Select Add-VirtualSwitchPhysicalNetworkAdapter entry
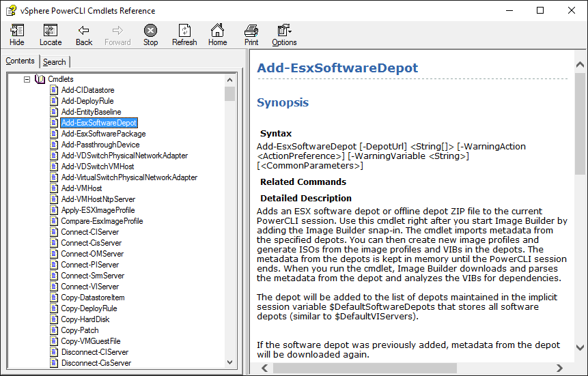588x376 pixels. (x=129, y=177)
